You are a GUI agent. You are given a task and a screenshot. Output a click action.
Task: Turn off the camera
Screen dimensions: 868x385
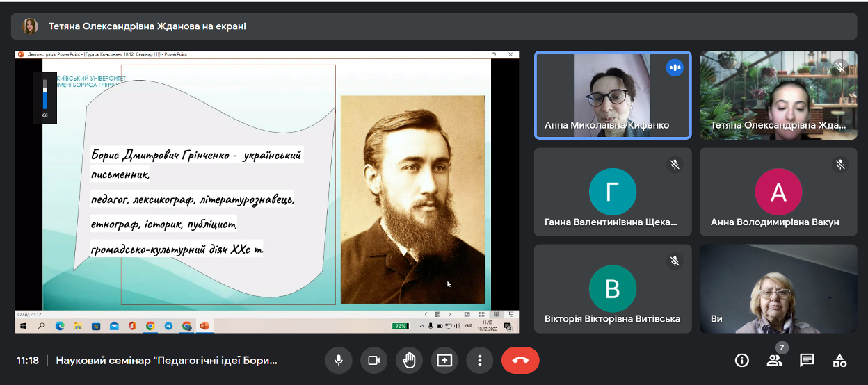[373, 360]
